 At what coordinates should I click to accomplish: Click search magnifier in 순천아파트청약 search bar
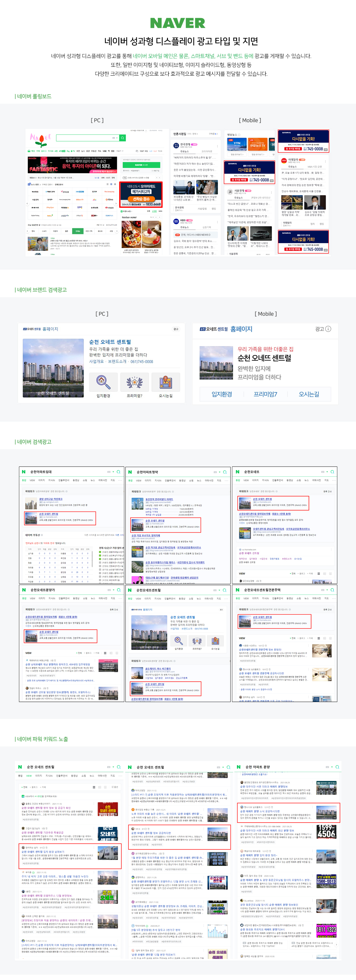(225, 472)
